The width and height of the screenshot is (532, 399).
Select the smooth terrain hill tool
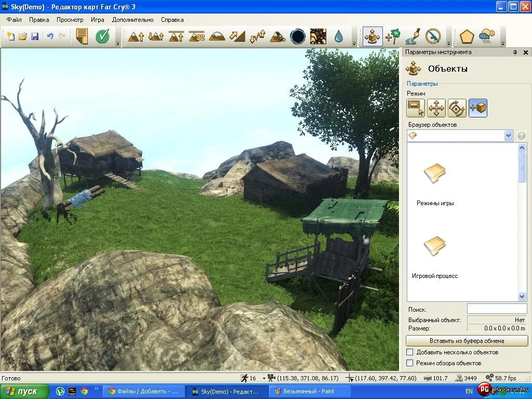coord(217,36)
